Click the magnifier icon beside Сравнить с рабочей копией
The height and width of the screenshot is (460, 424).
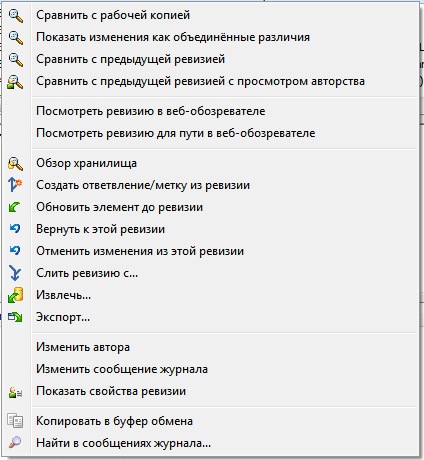click(x=15, y=15)
